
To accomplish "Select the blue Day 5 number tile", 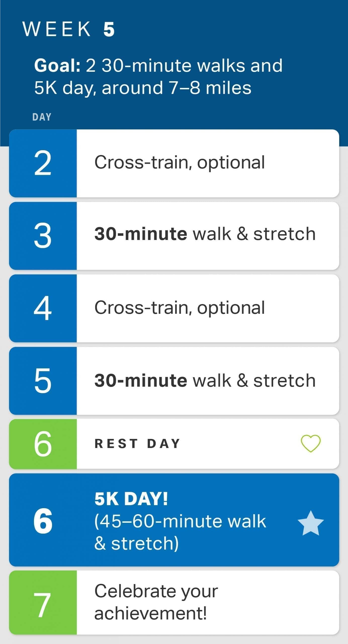I will coord(43,381).
